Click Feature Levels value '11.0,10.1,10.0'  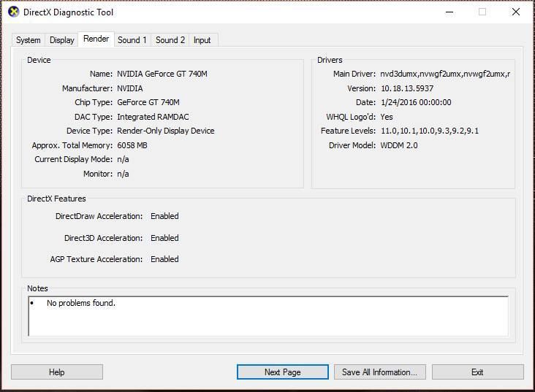430,131
